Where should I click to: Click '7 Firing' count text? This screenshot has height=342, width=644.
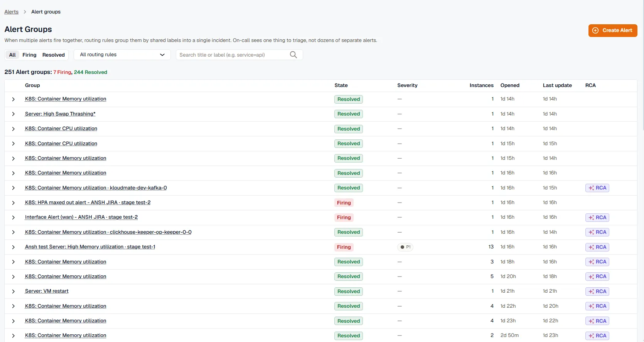point(62,72)
